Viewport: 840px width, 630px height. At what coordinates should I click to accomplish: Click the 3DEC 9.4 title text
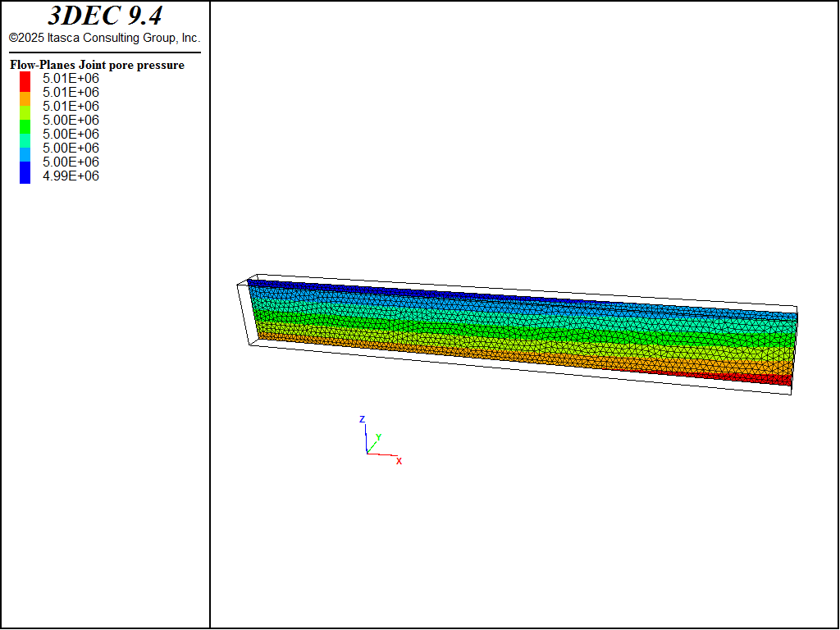click(104, 16)
